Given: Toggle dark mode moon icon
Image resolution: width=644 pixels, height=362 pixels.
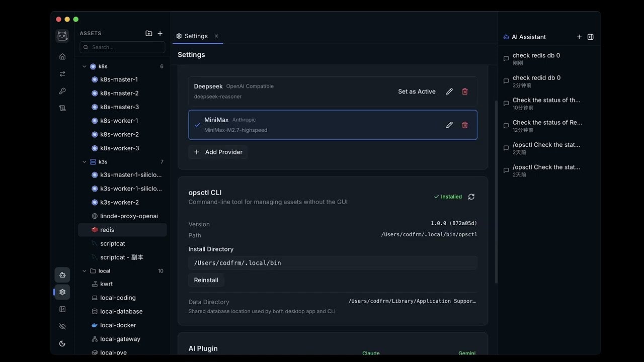Looking at the screenshot, I should [x=62, y=343].
